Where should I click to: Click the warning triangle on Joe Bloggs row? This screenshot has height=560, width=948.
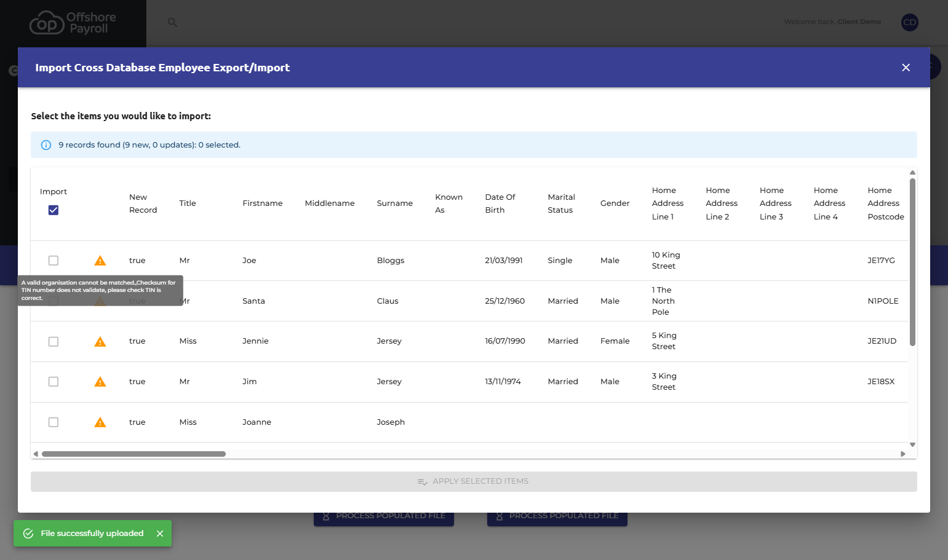pos(100,261)
